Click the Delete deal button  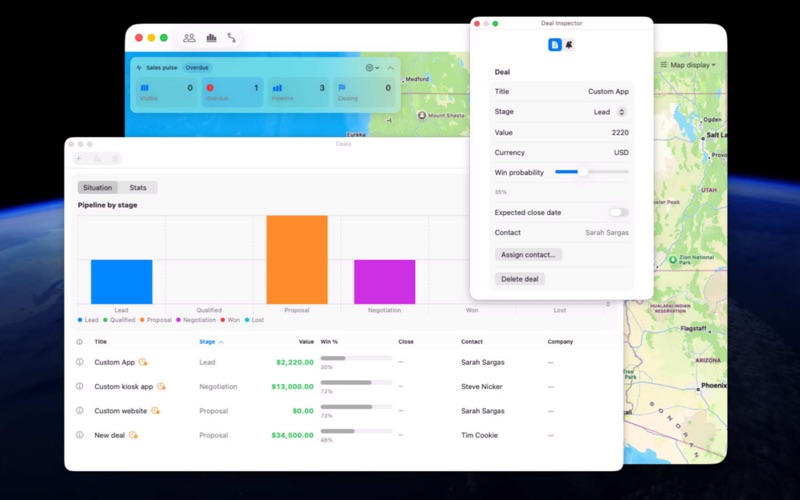519,279
